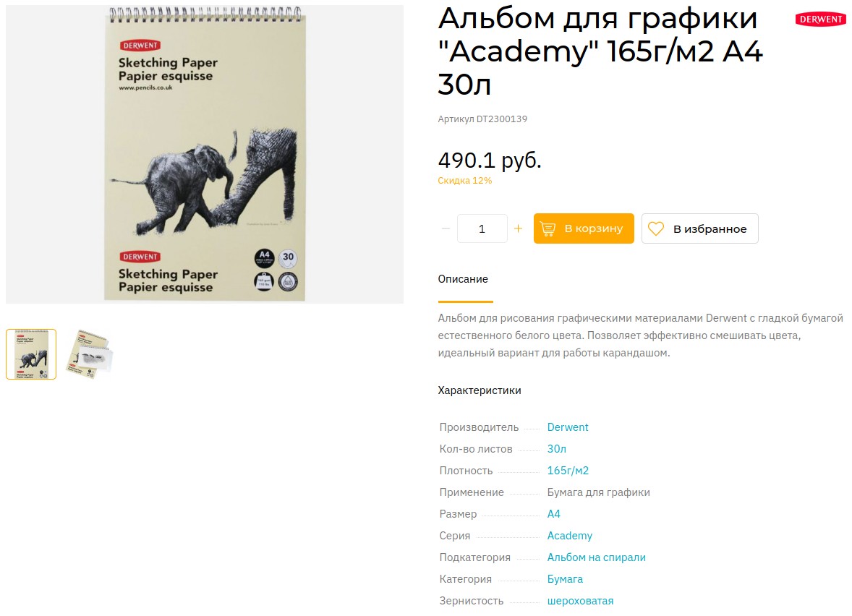Image resolution: width=852 pixels, height=616 pixels.
Task: Open the Derwent manufacturer link
Action: (567, 427)
